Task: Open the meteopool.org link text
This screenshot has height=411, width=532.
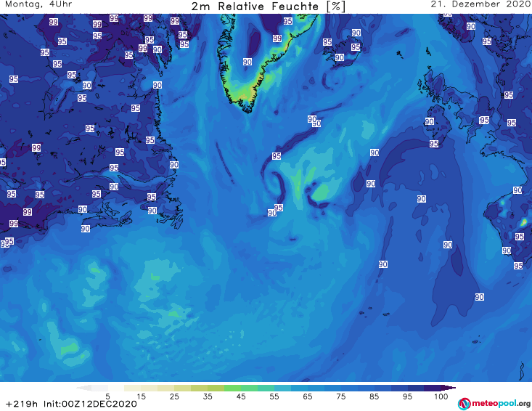Action: click(501, 404)
